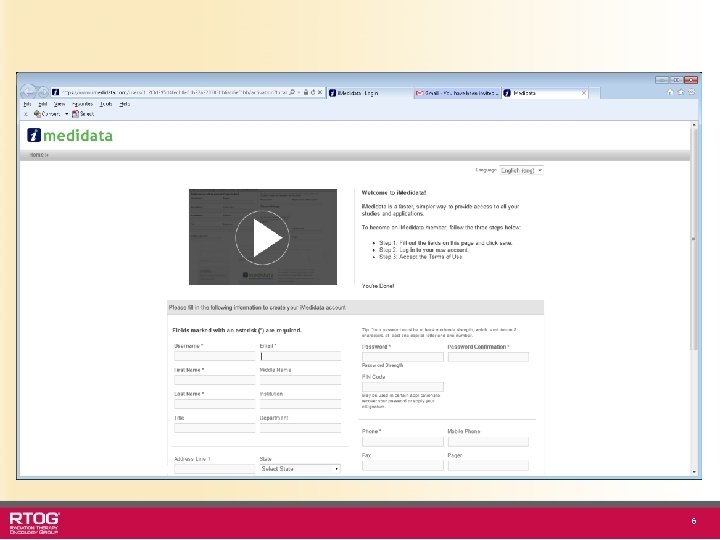This screenshot has width=720, height=540.
Task: Click the browser Home icon
Action: pyautogui.click(x=670, y=92)
